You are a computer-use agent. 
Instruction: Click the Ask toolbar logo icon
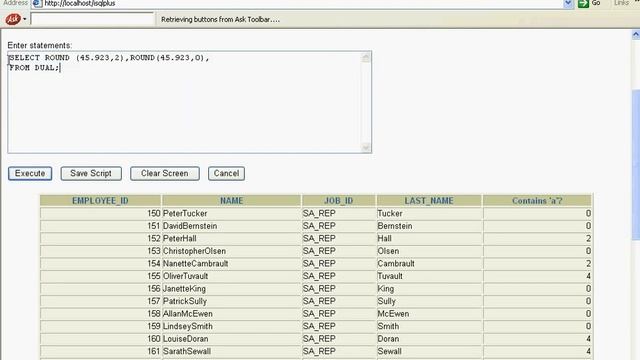pyautogui.click(x=13, y=19)
